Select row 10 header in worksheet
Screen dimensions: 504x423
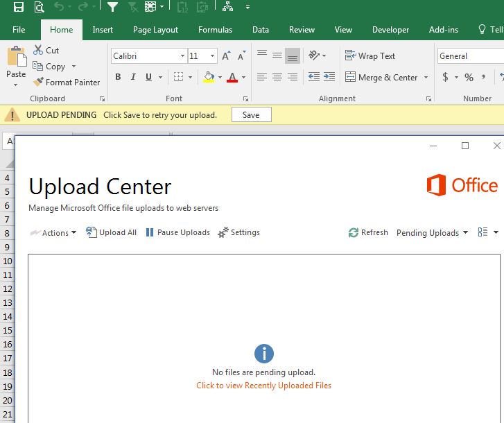point(7,261)
